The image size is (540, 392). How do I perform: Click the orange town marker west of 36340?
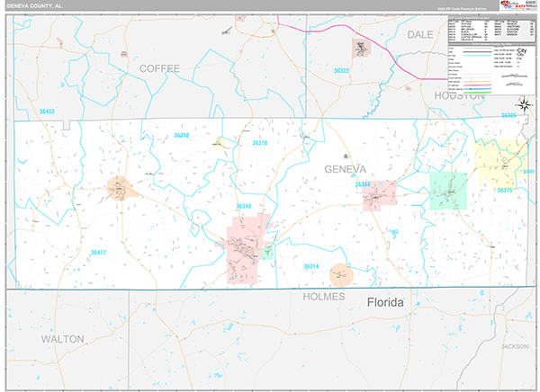(119, 189)
